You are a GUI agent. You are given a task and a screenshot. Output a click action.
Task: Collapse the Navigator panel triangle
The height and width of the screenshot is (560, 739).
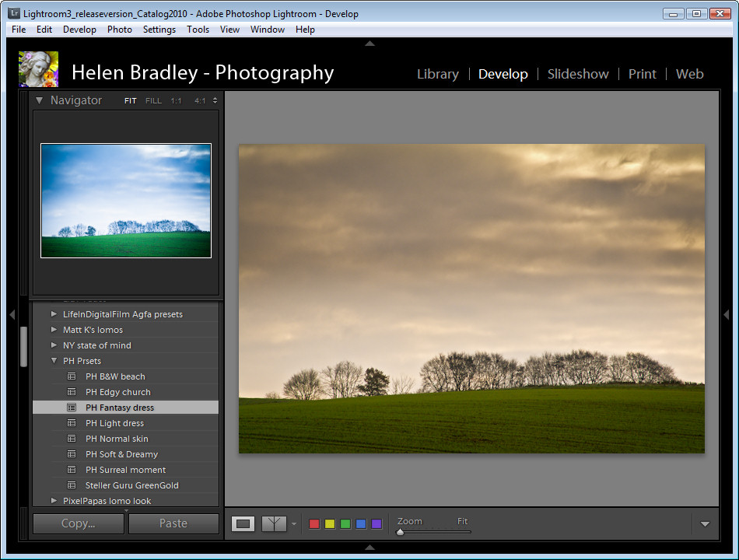(x=39, y=100)
